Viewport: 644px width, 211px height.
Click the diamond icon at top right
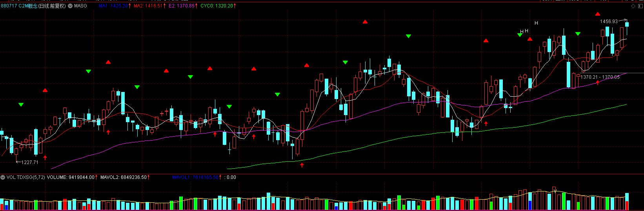pyautogui.click(x=633, y=6)
